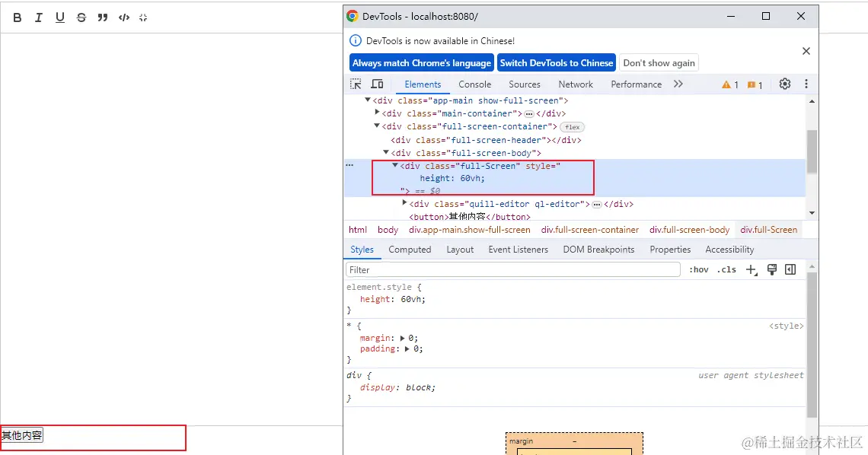Switch to the Elements tab
The height and width of the screenshot is (455, 868).
click(x=423, y=84)
